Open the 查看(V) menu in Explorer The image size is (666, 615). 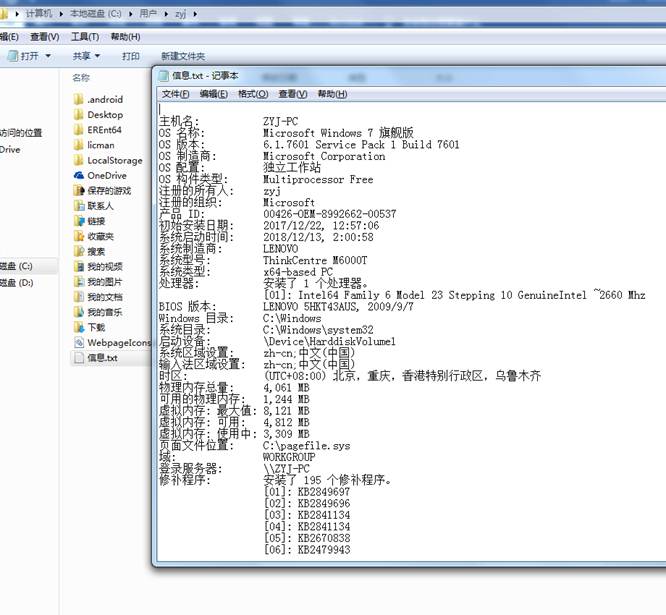[x=45, y=37]
